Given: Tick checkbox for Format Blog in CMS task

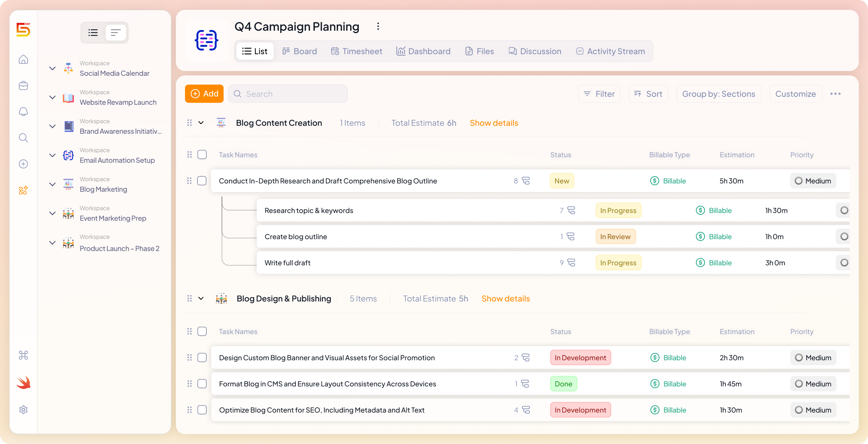Looking at the screenshot, I should coord(202,384).
